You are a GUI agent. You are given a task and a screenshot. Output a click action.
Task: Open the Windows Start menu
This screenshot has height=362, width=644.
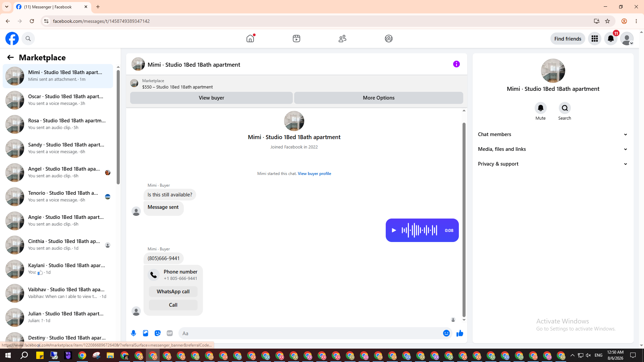8,355
